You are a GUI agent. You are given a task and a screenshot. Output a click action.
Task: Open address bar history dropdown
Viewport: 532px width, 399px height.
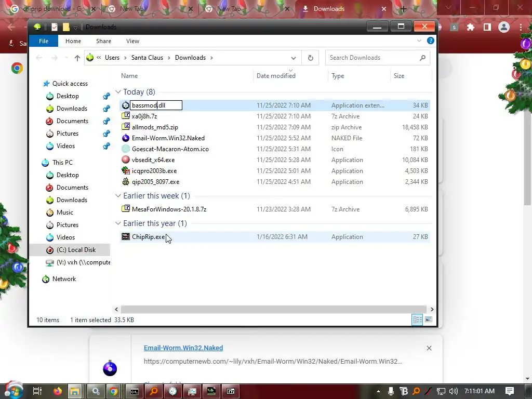[x=293, y=58]
